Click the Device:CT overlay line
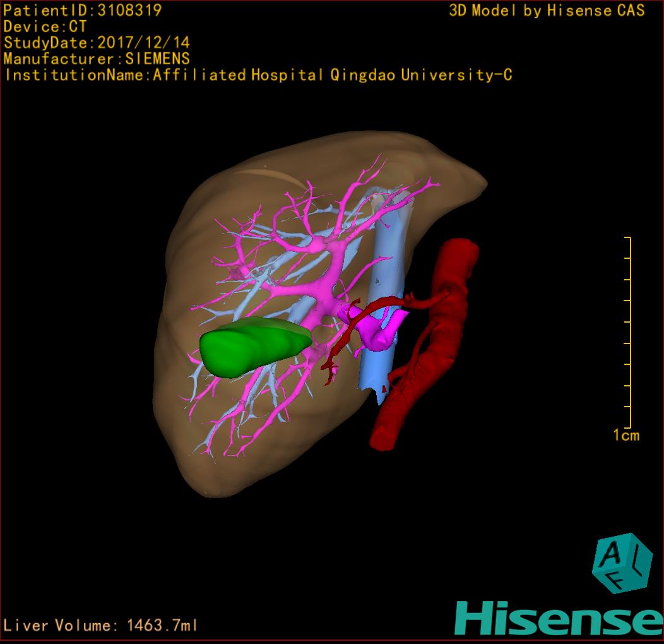This screenshot has width=664, height=644. pyautogui.click(x=45, y=27)
